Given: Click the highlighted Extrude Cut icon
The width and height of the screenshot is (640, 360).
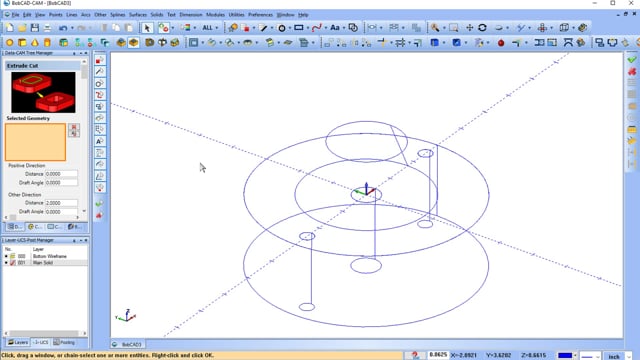Looking at the screenshot, I should (133, 42).
